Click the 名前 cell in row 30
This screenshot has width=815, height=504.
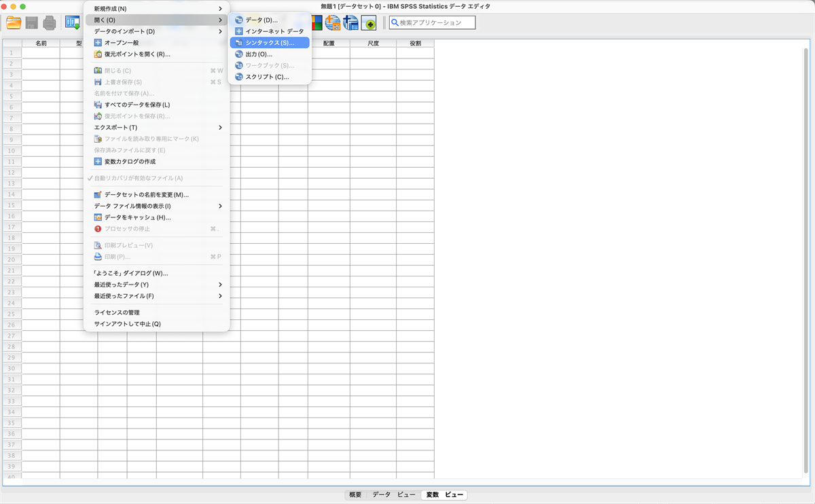click(x=41, y=368)
